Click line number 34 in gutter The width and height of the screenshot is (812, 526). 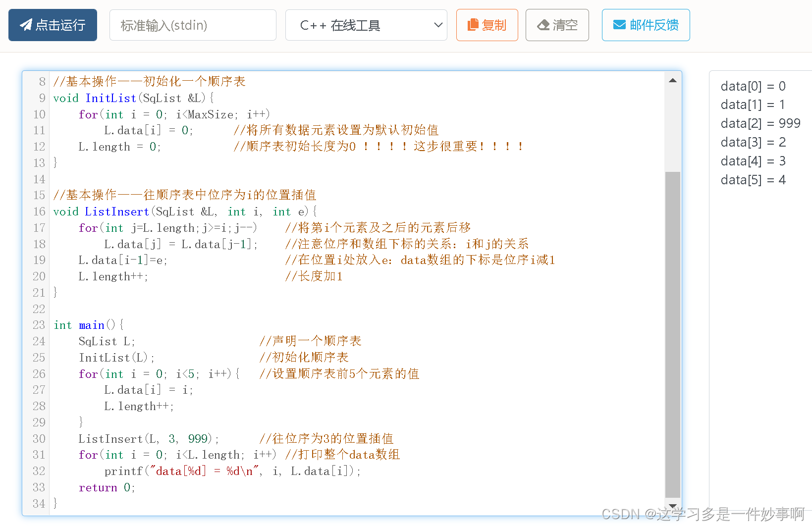(39, 504)
